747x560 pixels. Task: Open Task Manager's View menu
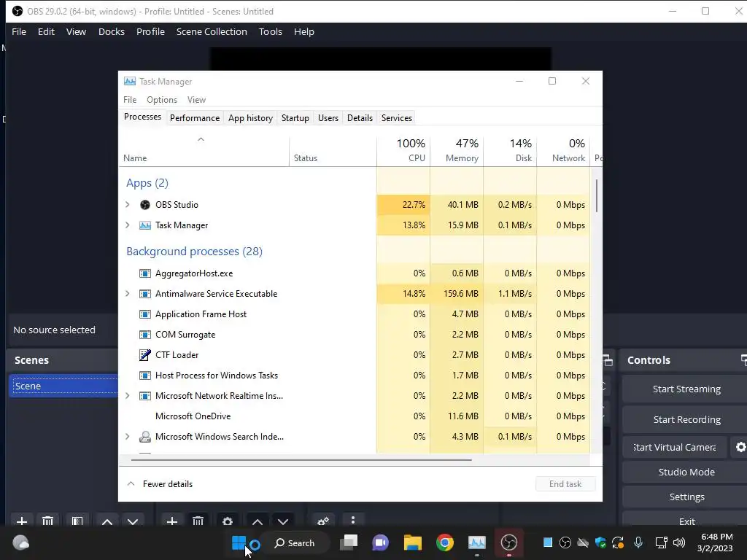point(196,99)
